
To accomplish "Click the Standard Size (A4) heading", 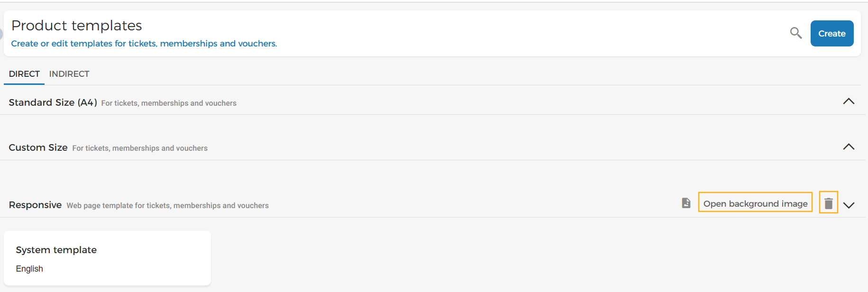I will (53, 102).
